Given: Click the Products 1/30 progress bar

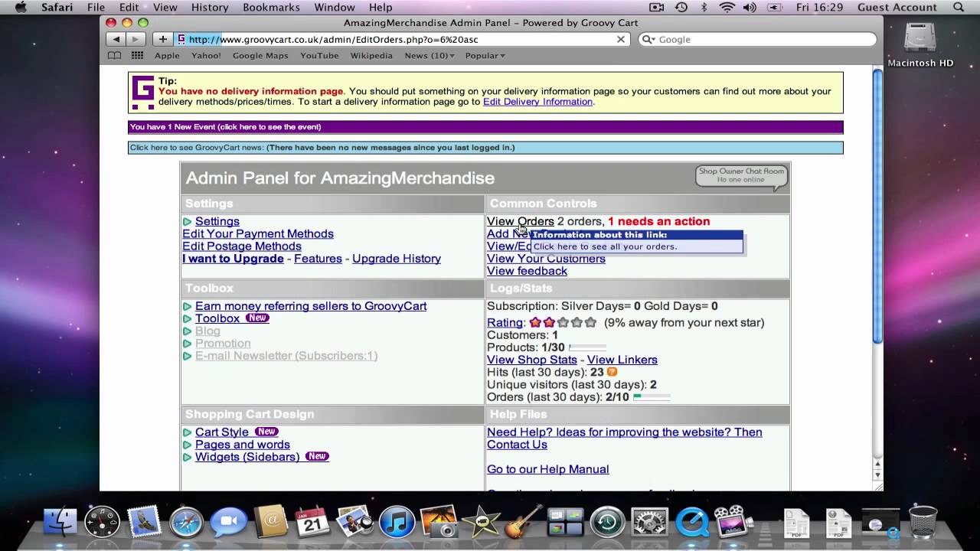Looking at the screenshot, I should (x=587, y=347).
